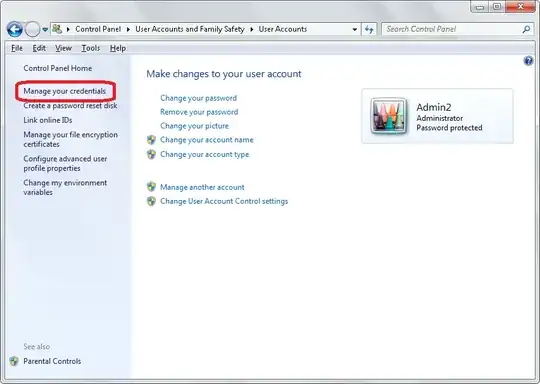The width and height of the screenshot is (540, 384).
Task: Expand the chevron after Control Panel breadcrumb
Action: [128, 30]
